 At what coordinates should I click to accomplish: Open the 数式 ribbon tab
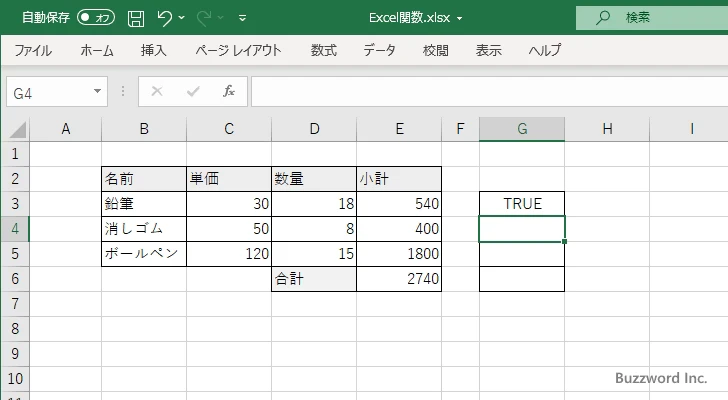[324, 50]
